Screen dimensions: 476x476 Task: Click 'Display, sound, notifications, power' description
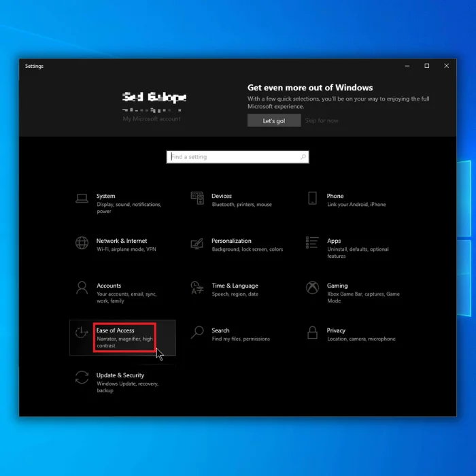[x=129, y=207]
